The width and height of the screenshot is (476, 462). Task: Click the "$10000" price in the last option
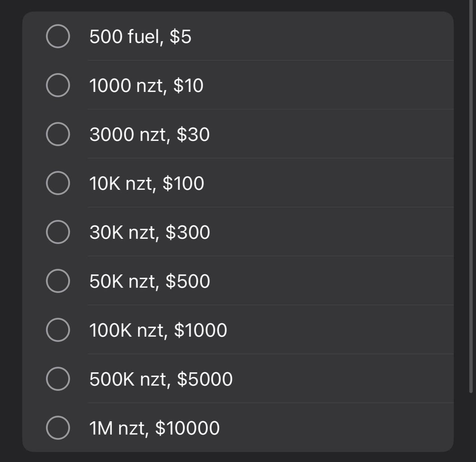pos(187,428)
